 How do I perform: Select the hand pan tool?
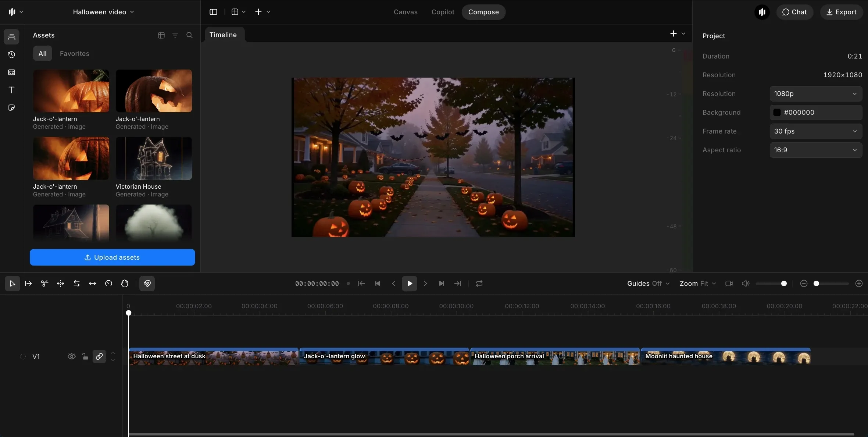[125, 284]
